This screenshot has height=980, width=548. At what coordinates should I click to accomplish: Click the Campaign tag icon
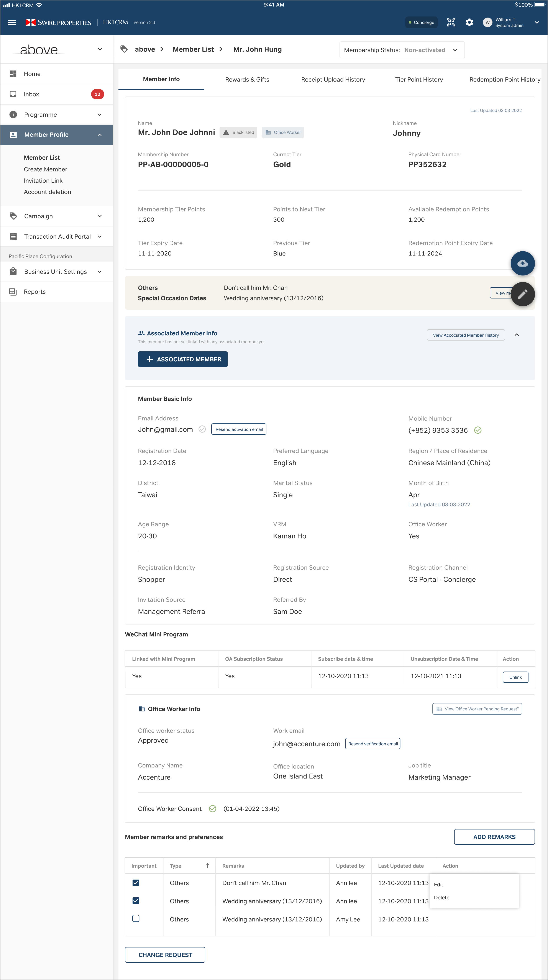click(x=13, y=216)
